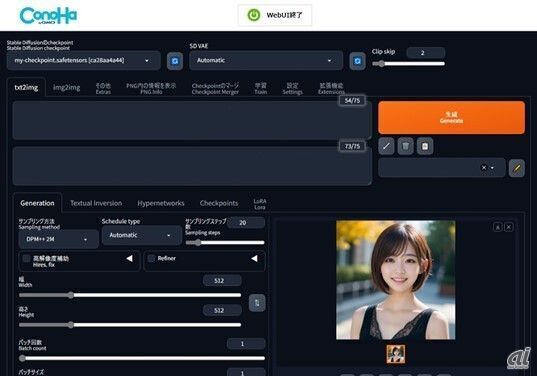Adjust the Clip skip slider
Screen dimensions: 537x376
click(408, 64)
